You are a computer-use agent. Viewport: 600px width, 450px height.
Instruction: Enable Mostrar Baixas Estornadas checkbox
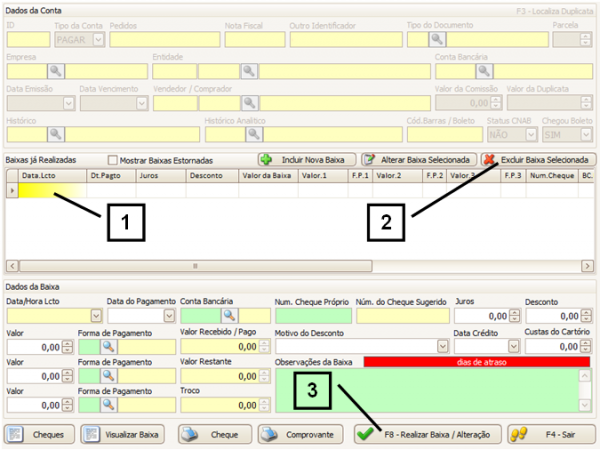[x=113, y=160]
